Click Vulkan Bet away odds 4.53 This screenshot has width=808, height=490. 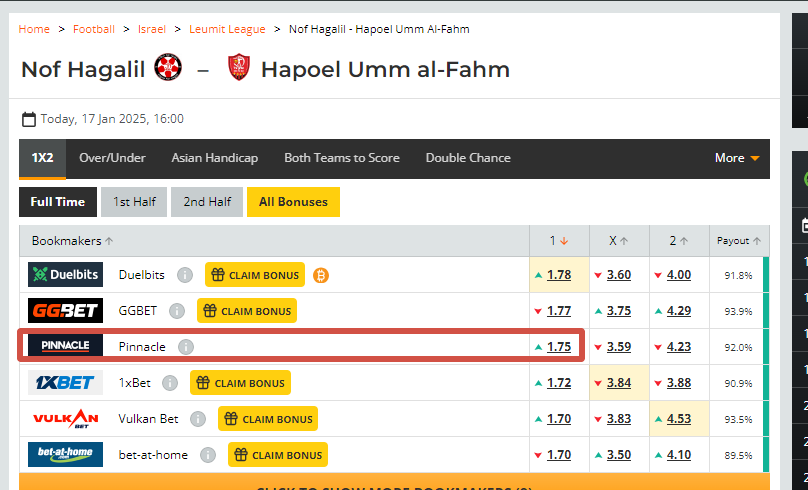(x=679, y=419)
